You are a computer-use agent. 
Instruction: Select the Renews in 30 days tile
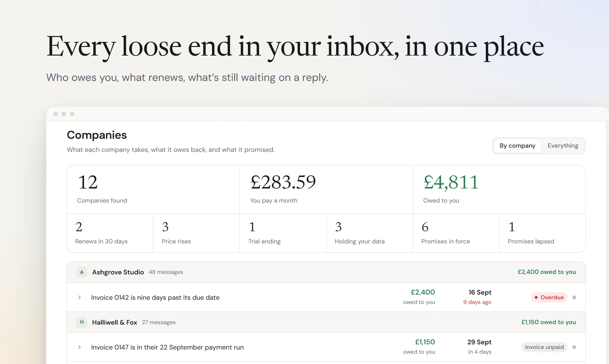[x=110, y=233]
